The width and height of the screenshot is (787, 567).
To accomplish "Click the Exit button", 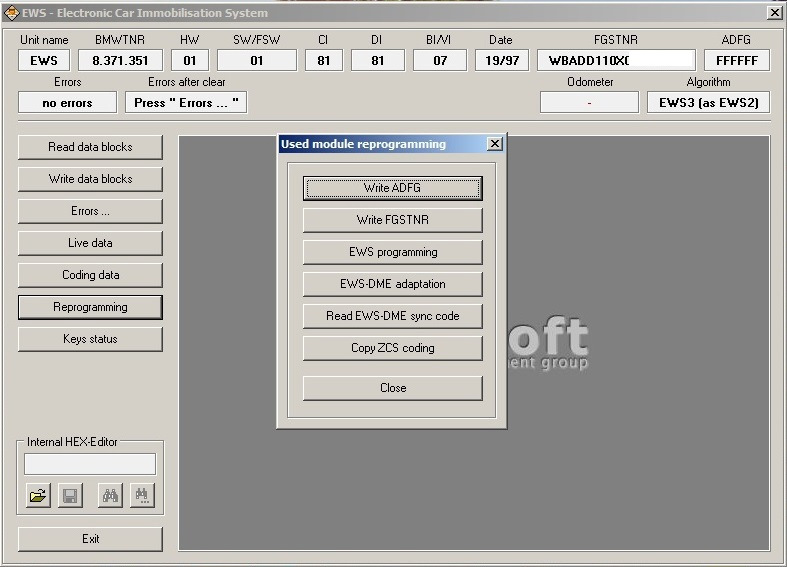I will (x=90, y=539).
